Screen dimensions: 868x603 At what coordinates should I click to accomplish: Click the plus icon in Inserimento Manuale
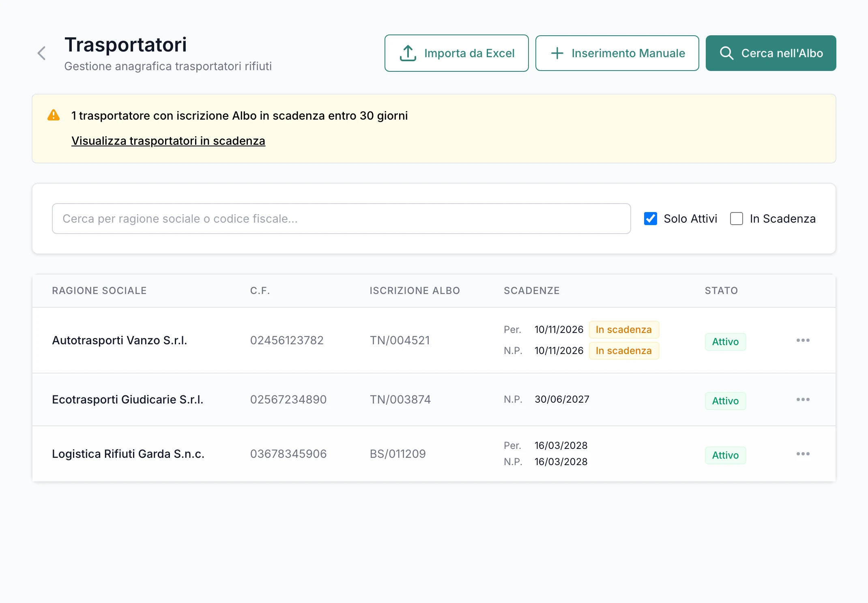(x=557, y=53)
